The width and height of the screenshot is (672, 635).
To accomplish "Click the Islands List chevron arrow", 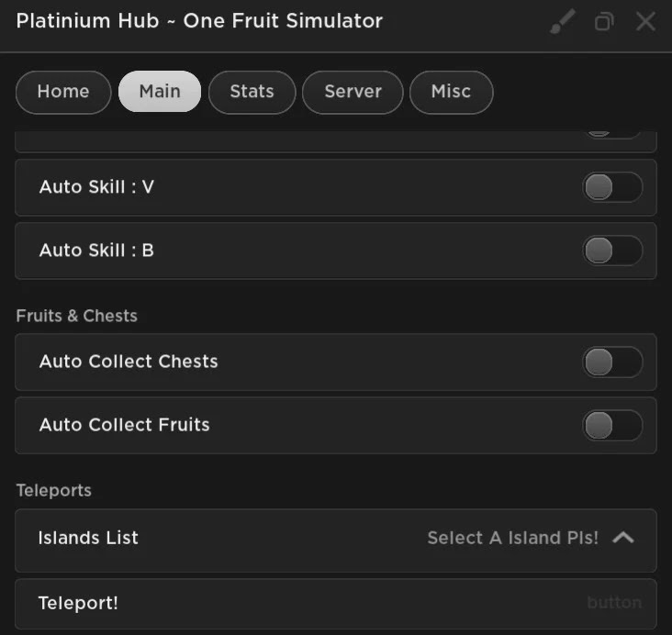I will 623,538.
